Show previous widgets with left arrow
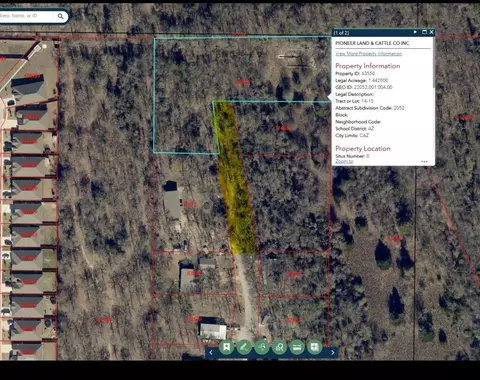This screenshot has height=380, width=480. point(211,352)
